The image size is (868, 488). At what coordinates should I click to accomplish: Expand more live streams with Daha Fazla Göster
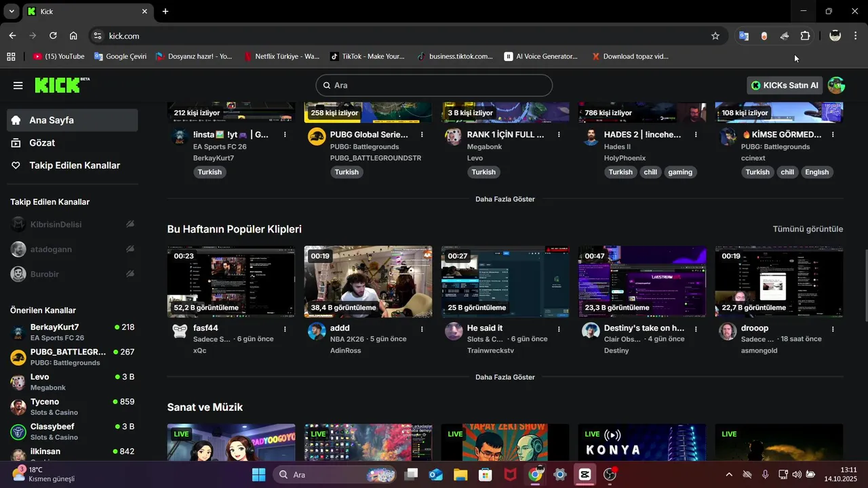(505, 199)
